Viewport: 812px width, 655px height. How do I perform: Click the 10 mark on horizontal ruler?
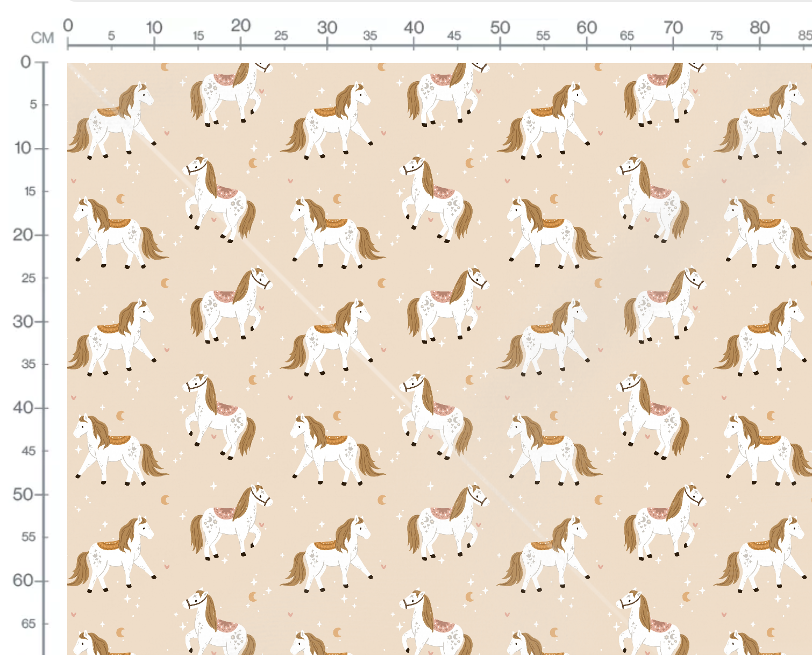click(154, 27)
